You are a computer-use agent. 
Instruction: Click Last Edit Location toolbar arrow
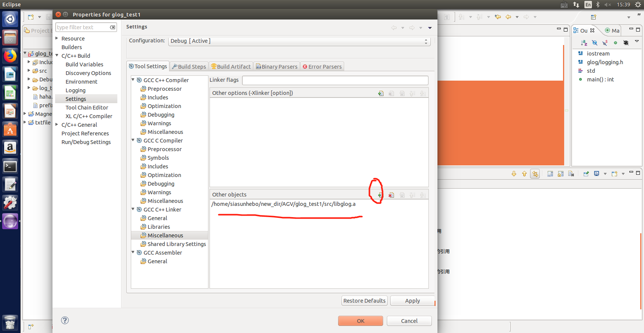[498, 17]
